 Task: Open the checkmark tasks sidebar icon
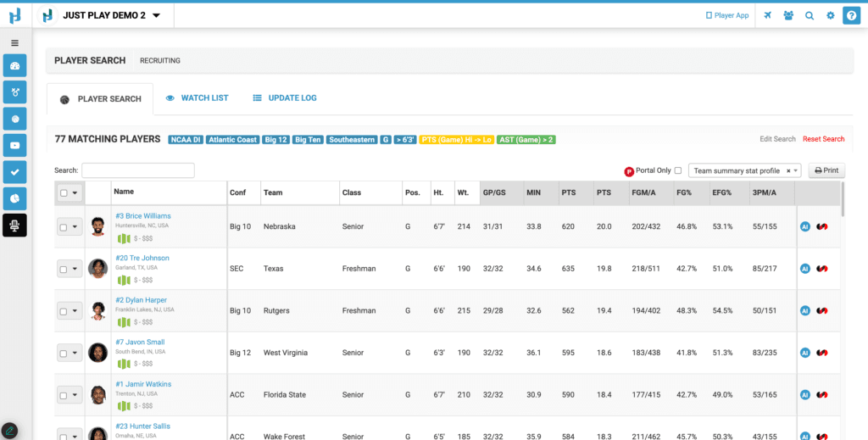(15, 172)
